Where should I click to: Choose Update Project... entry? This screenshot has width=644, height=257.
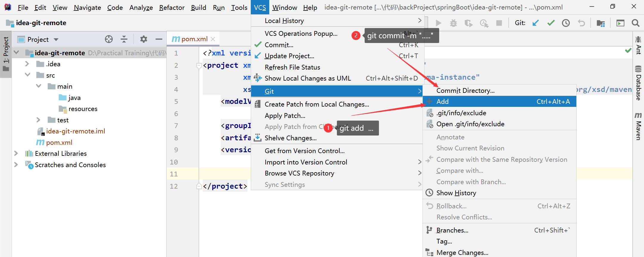(337, 56)
